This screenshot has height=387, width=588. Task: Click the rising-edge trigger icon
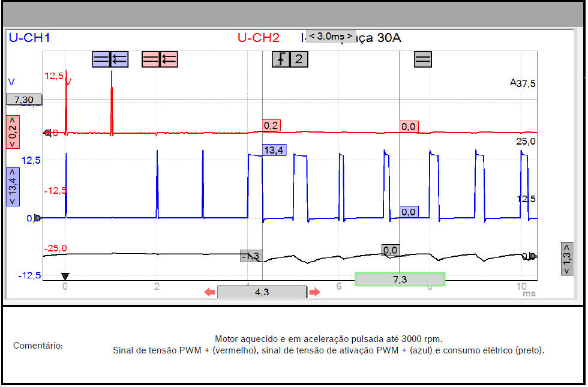(x=281, y=59)
